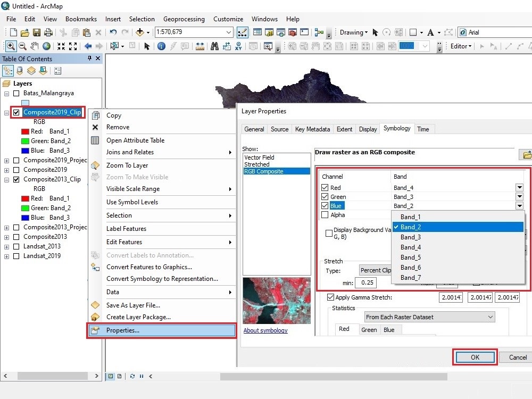
Task: Open the Percent Clip stretch type selector
Action: point(375,270)
